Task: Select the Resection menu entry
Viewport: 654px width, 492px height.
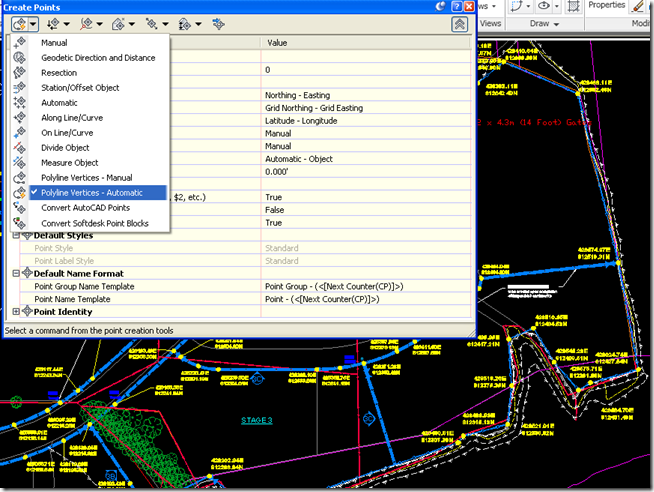Action: (x=59, y=73)
